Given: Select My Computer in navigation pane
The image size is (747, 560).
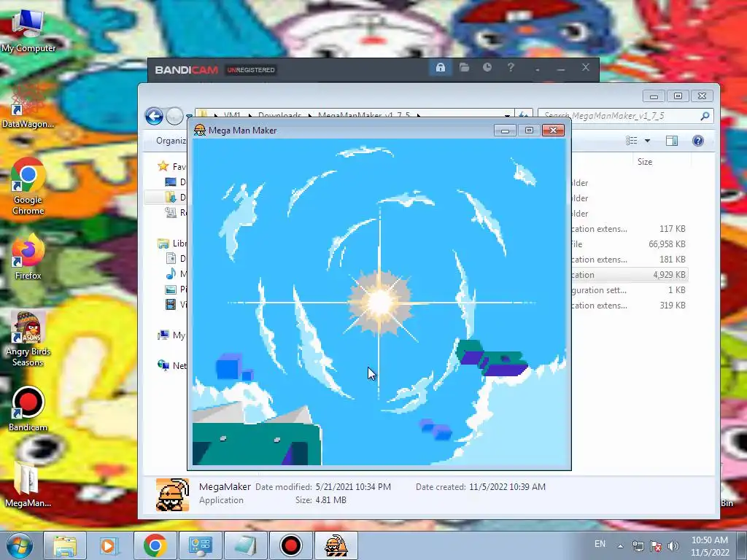Looking at the screenshot, I should pos(172,335).
